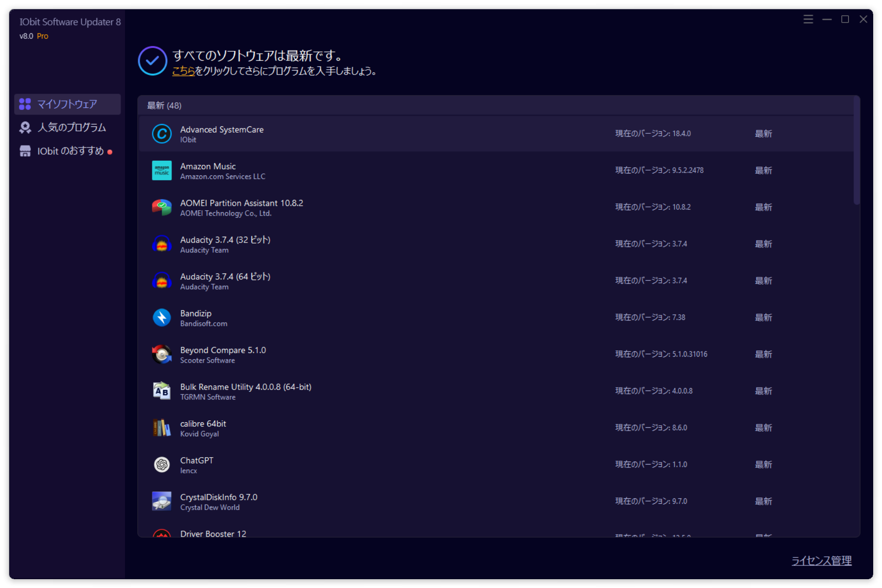
Task: Open the hamburger menu in title bar
Action: pyautogui.click(x=808, y=19)
